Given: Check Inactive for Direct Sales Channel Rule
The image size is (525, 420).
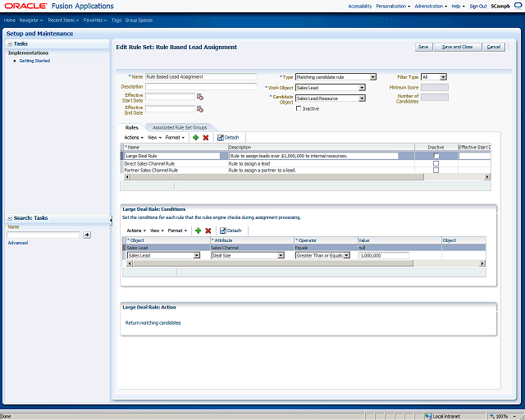Looking at the screenshot, I should [x=436, y=163].
